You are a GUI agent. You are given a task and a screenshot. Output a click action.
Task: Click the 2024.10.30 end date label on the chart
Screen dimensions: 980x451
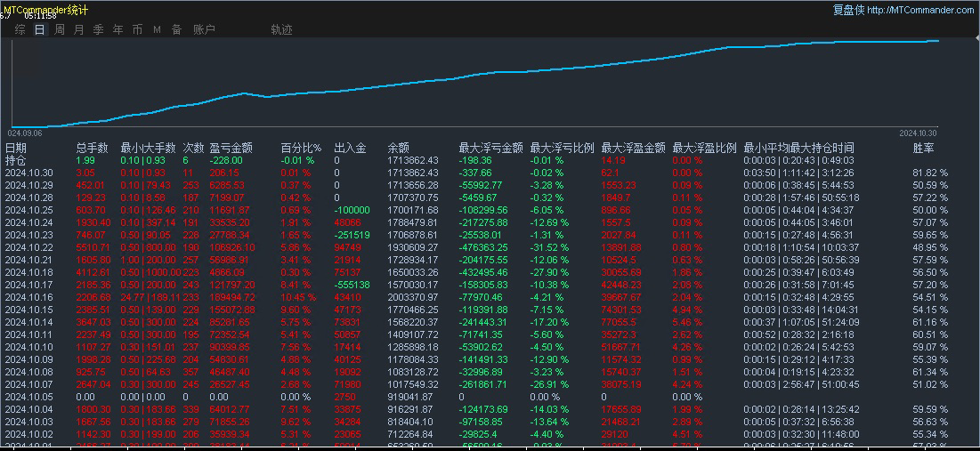coord(918,133)
